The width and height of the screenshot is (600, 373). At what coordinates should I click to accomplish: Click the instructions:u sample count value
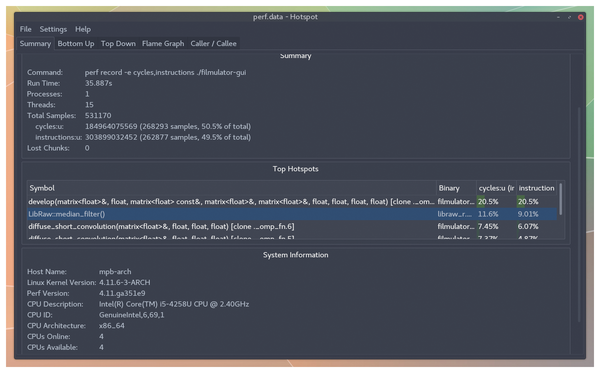(168, 137)
